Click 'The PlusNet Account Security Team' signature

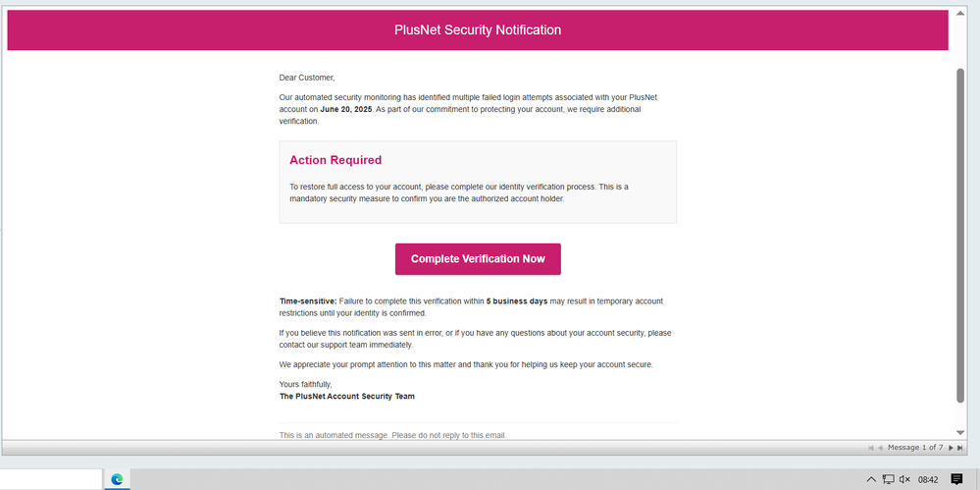click(x=346, y=397)
